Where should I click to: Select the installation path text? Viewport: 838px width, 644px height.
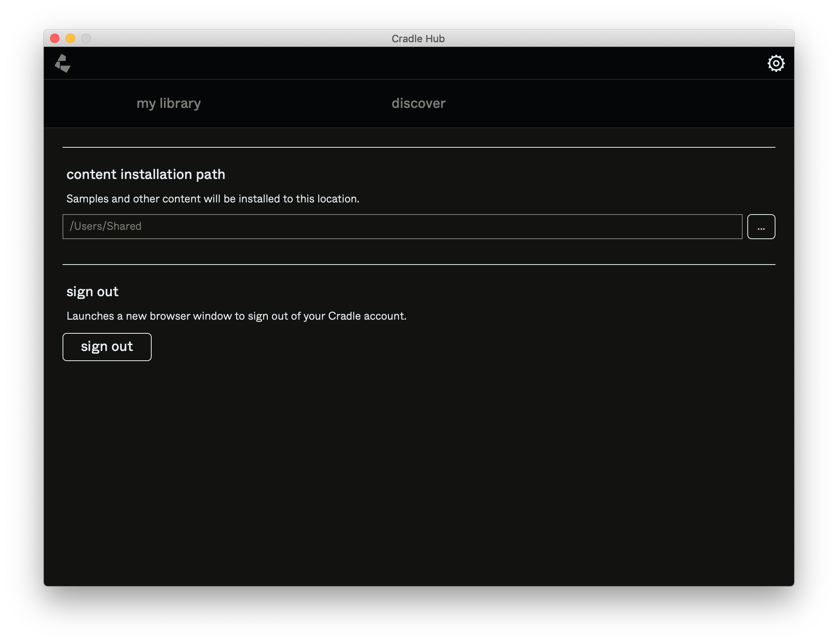106,226
